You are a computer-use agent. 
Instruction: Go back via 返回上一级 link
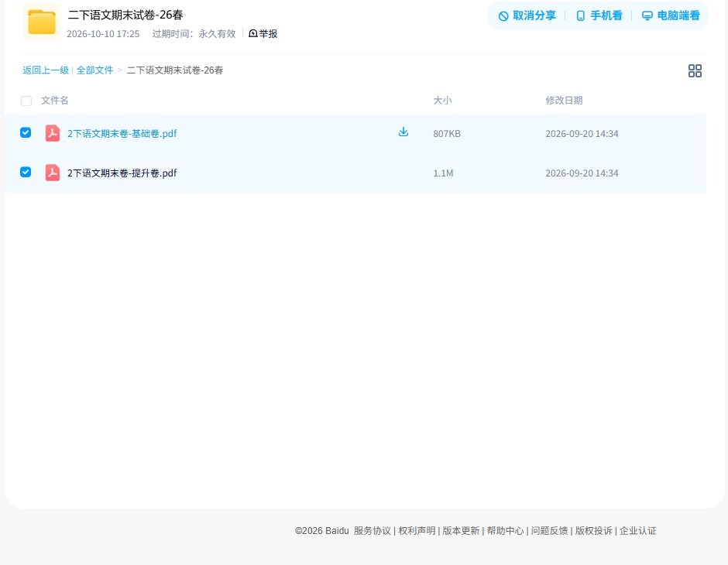[46, 70]
